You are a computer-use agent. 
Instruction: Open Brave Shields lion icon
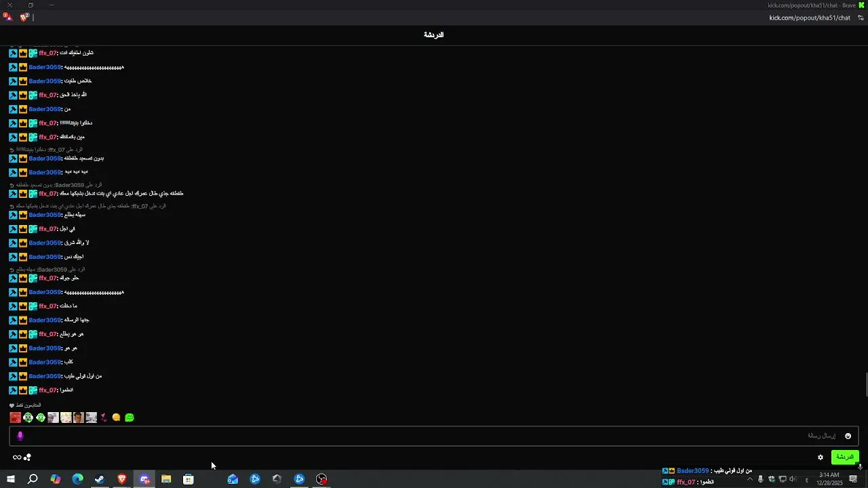24,18
